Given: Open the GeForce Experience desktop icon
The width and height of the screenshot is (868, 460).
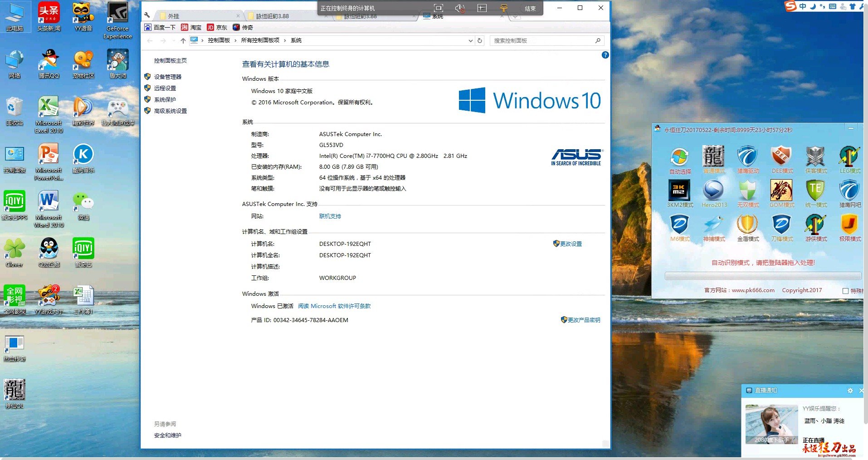Looking at the screenshot, I should 117,21.
